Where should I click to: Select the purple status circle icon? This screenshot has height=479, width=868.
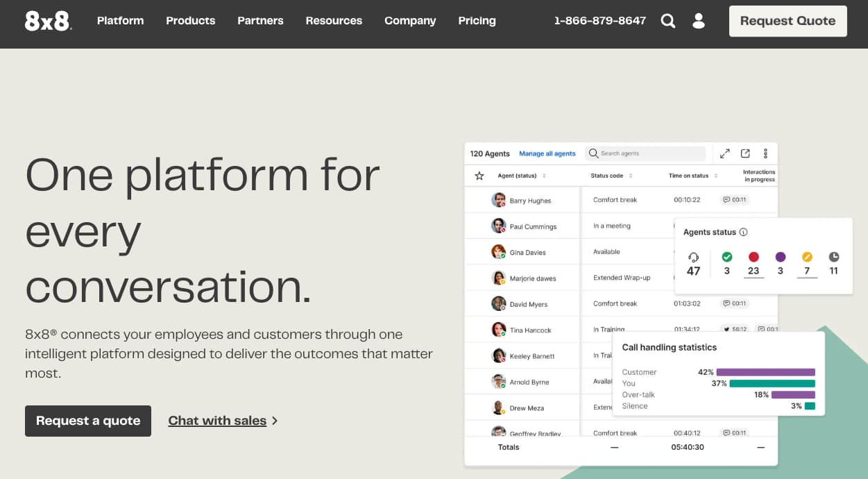click(781, 257)
